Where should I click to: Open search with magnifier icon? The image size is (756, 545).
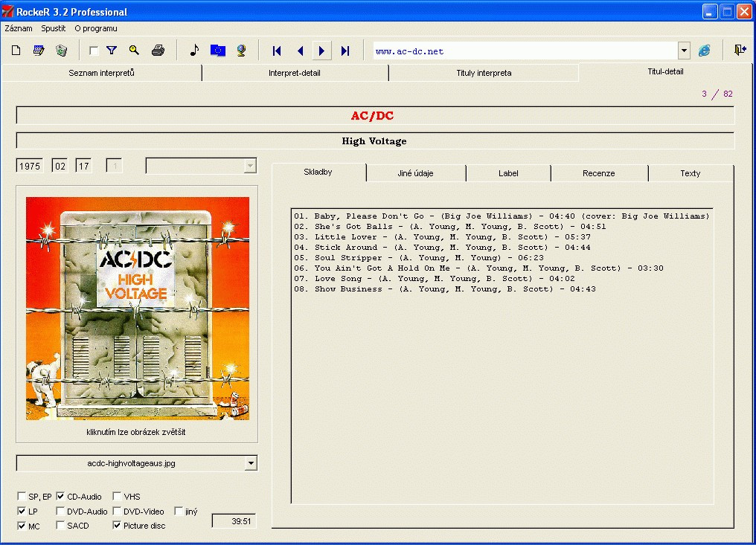134,50
